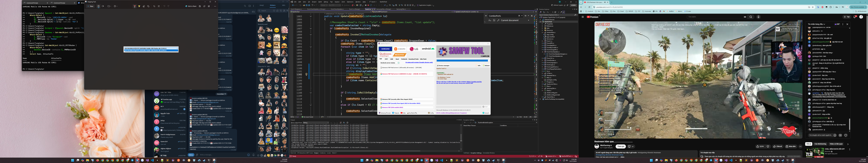868x163 pixels.
Task: Save the snip in Snipping Tool
Action: [200, 6]
